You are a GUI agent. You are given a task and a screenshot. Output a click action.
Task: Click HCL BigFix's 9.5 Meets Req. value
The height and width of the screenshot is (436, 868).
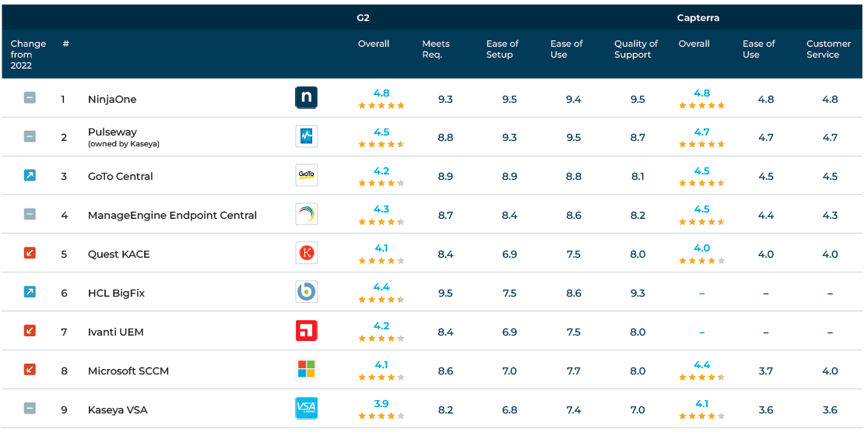[x=445, y=294]
